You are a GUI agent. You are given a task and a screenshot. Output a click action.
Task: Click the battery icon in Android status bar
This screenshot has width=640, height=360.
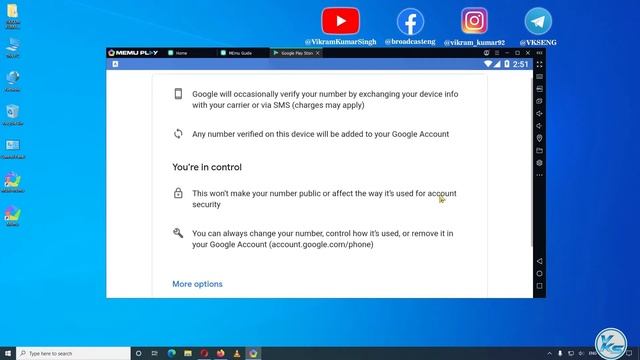pos(507,64)
